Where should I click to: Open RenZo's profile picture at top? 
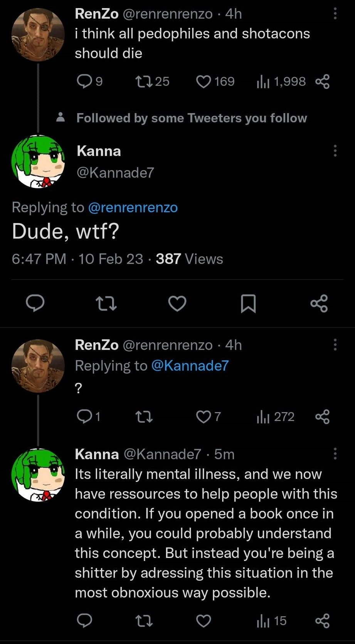tap(38, 35)
